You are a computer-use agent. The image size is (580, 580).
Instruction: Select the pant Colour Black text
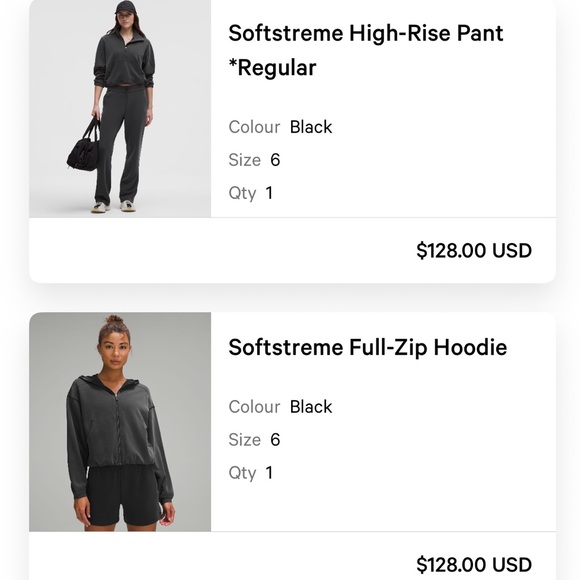(280, 127)
